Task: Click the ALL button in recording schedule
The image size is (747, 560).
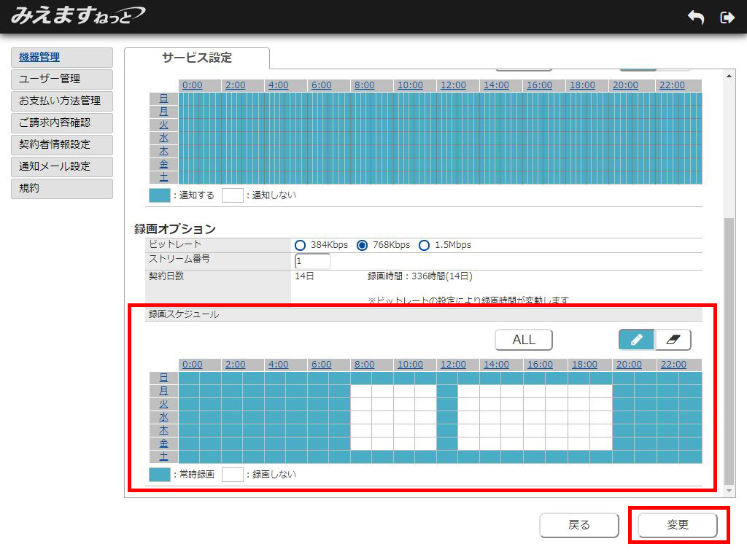Action: 523,340
